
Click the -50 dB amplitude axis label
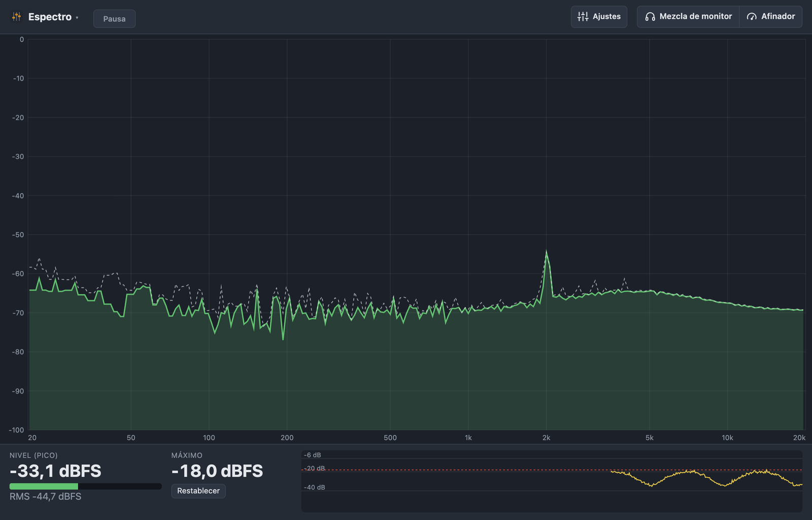click(18, 235)
